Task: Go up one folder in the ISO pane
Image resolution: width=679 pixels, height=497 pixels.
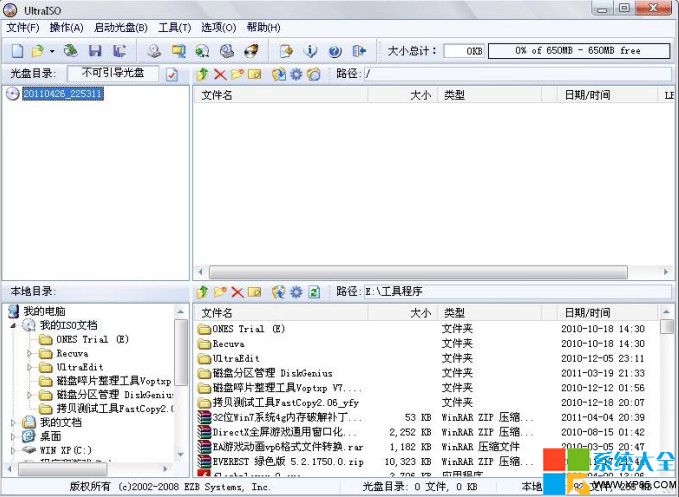Action: pyautogui.click(x=203, y=74)
